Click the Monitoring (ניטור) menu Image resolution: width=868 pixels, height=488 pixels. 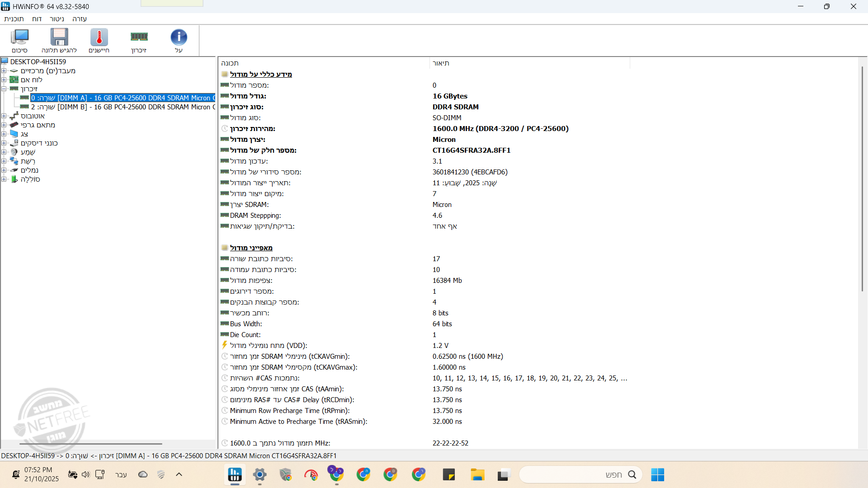(57, 19)
